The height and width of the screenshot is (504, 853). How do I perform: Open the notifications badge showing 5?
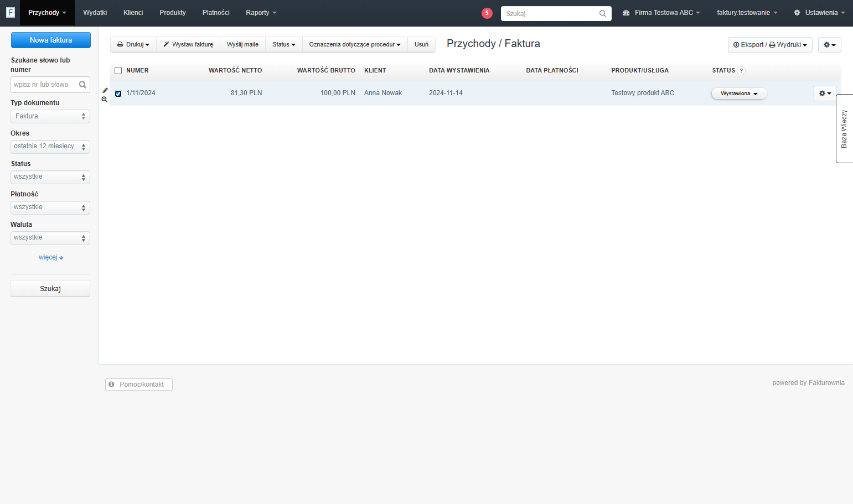tap(487, 13)
